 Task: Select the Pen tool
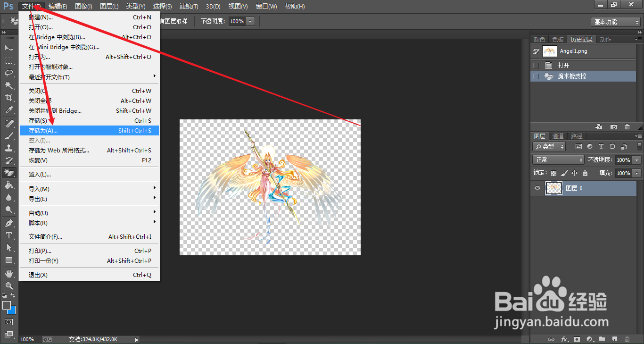(x=9, y=223)
